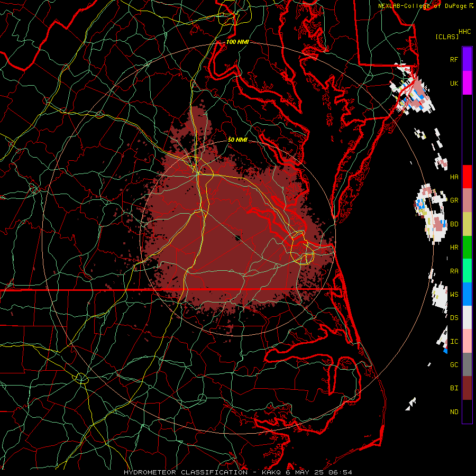Click the GR legend label
The width and height of the screenshot is (476, 476).
pyautogui.click(x=454, y=200)
